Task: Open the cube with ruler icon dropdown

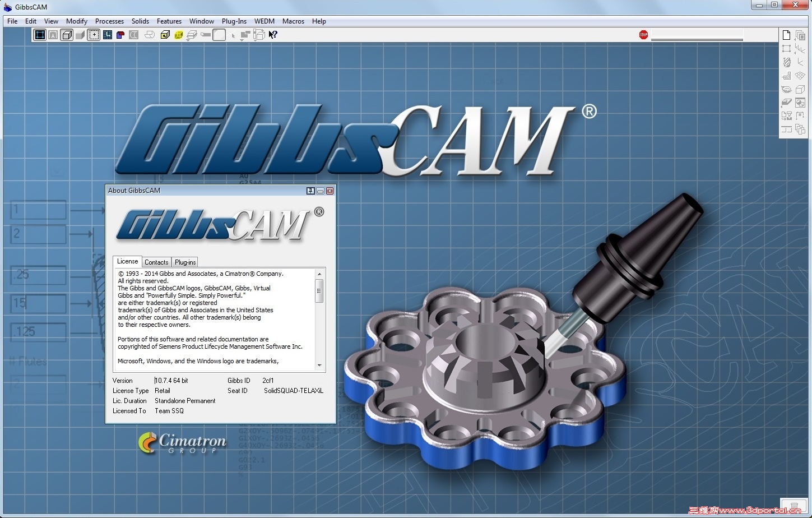Action: [x=259, y=35]
